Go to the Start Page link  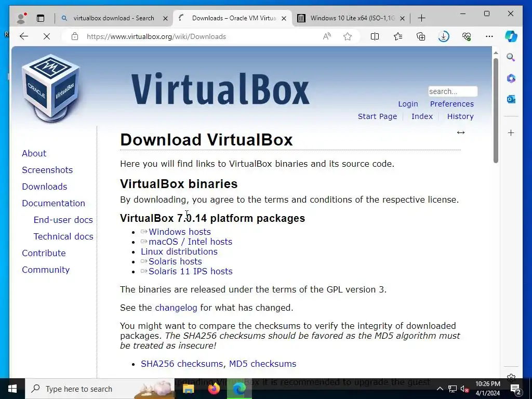(377, 116)
